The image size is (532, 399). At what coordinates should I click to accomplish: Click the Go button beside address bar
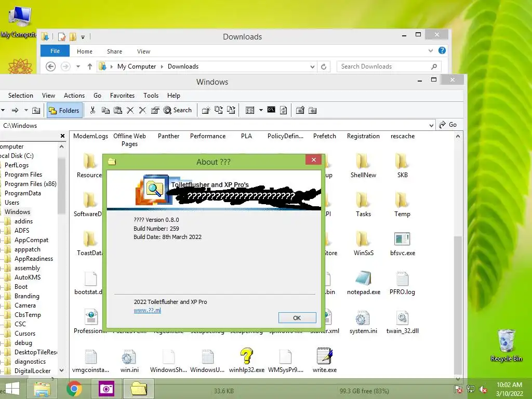click(x=448, y=125)
